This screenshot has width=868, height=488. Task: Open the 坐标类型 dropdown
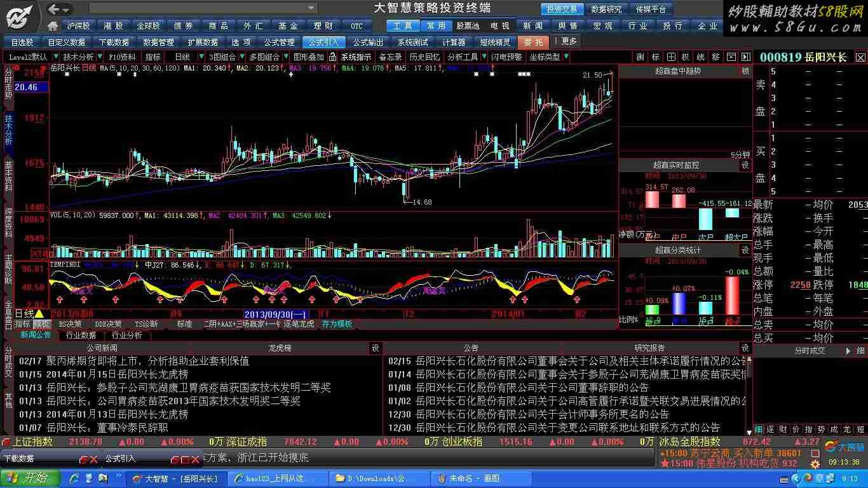click(548, 57)
